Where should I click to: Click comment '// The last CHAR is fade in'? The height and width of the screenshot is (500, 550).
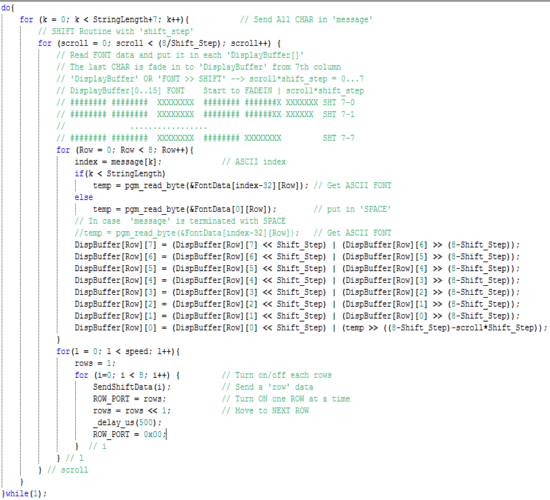[x=199, y=67]
